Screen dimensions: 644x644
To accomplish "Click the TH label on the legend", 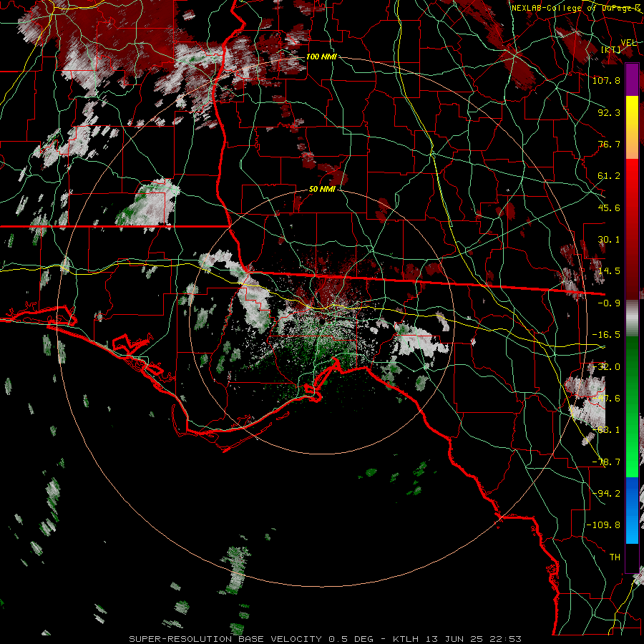I will pos(615,557).
